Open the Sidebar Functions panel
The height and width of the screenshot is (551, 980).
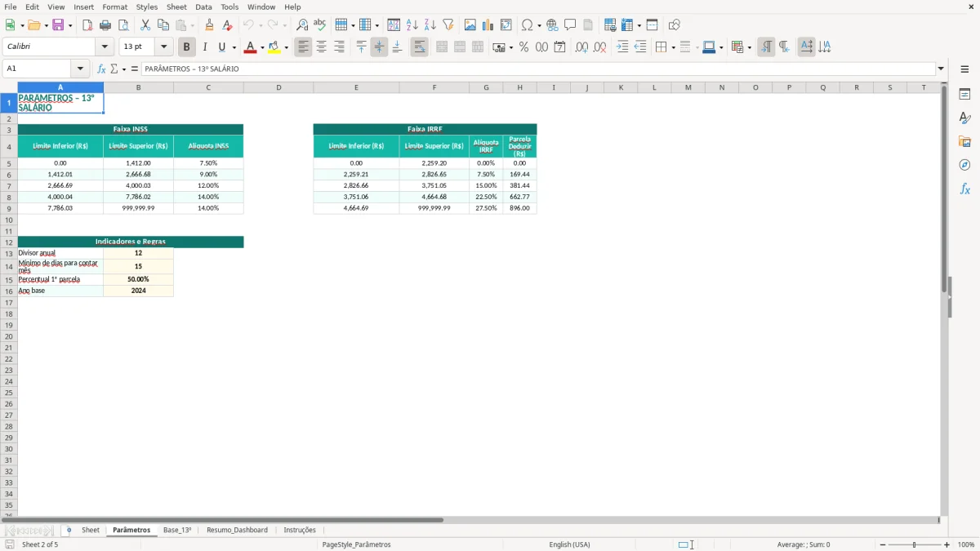964,189
